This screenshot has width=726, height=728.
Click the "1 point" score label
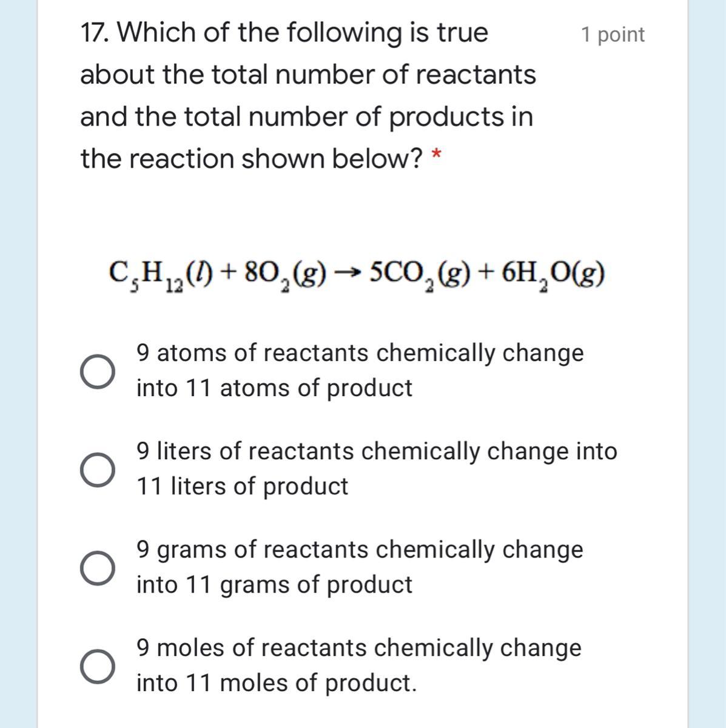coord(613,35)
